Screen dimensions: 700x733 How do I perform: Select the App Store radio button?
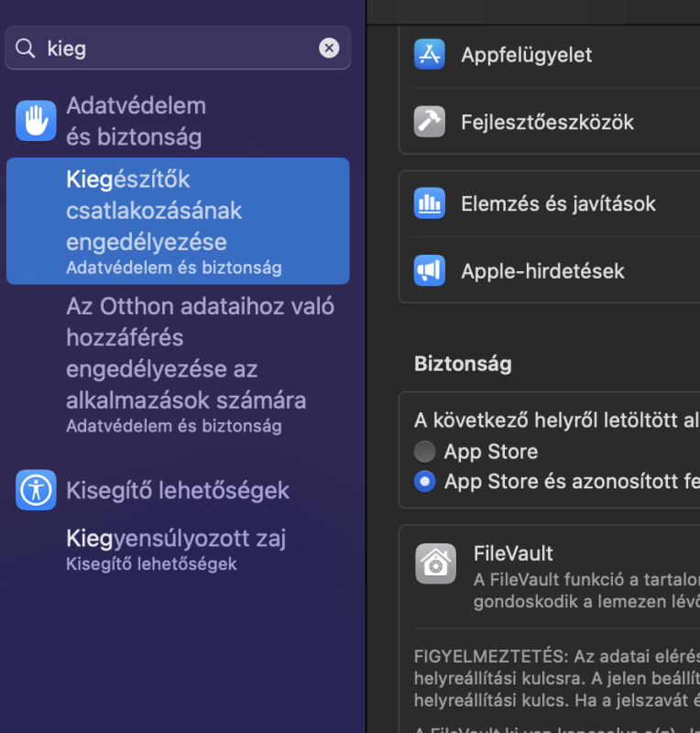[x=425, y=452]
